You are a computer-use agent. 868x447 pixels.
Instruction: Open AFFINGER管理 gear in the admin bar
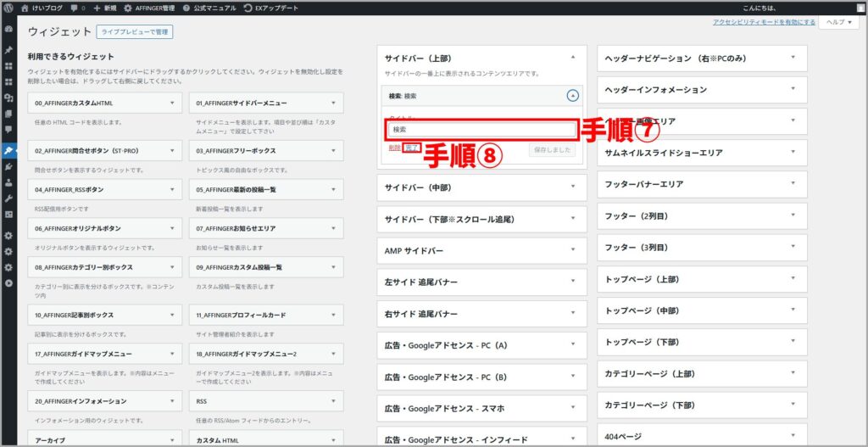(128, 8)
